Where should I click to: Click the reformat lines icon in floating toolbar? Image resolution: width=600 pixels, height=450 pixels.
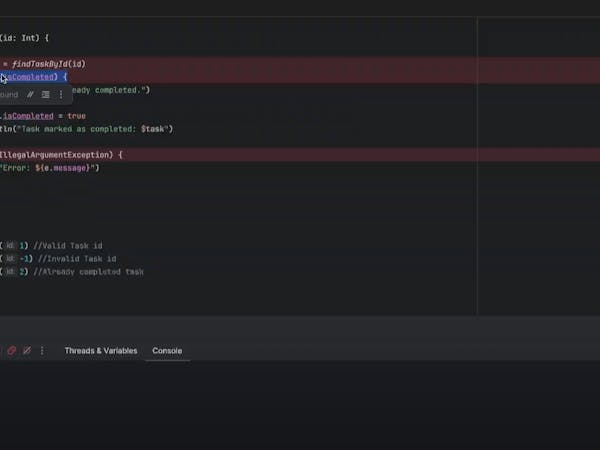coord(46,95)
